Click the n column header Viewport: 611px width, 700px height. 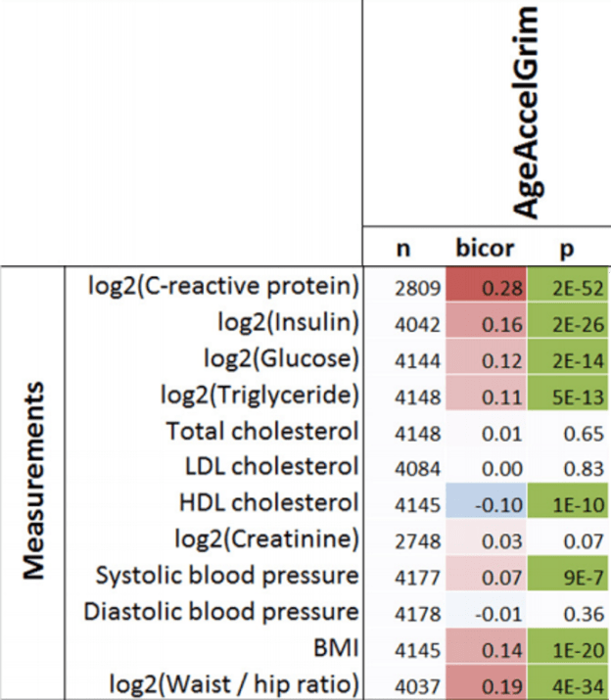(402, 249)
